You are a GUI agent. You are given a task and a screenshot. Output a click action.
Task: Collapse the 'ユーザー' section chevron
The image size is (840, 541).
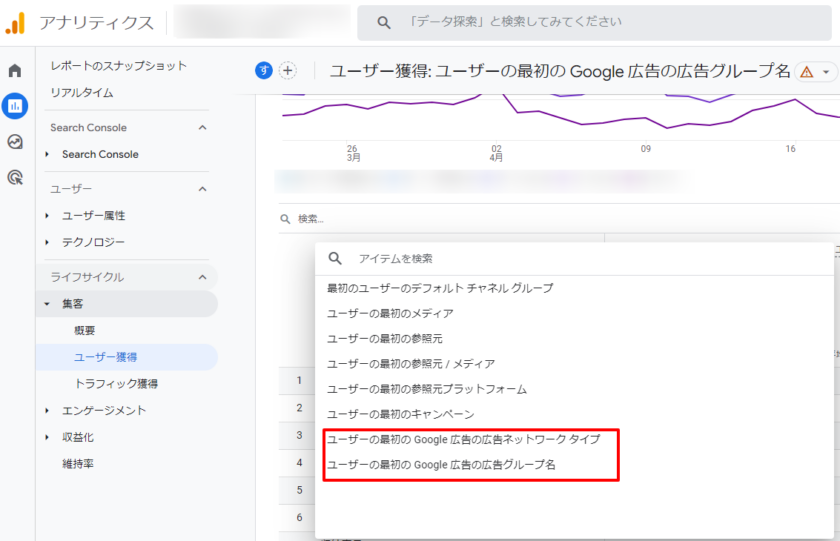[202, 189]
